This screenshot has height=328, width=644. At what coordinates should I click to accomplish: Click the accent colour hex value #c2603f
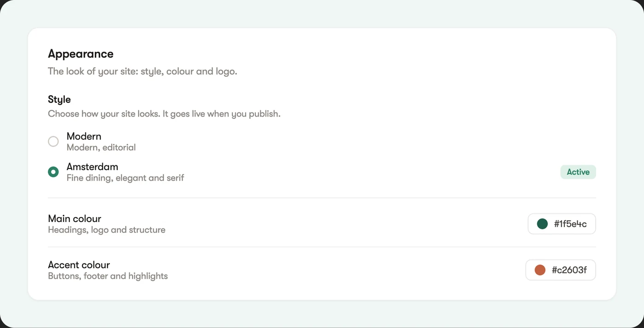[x=569, y=270]
